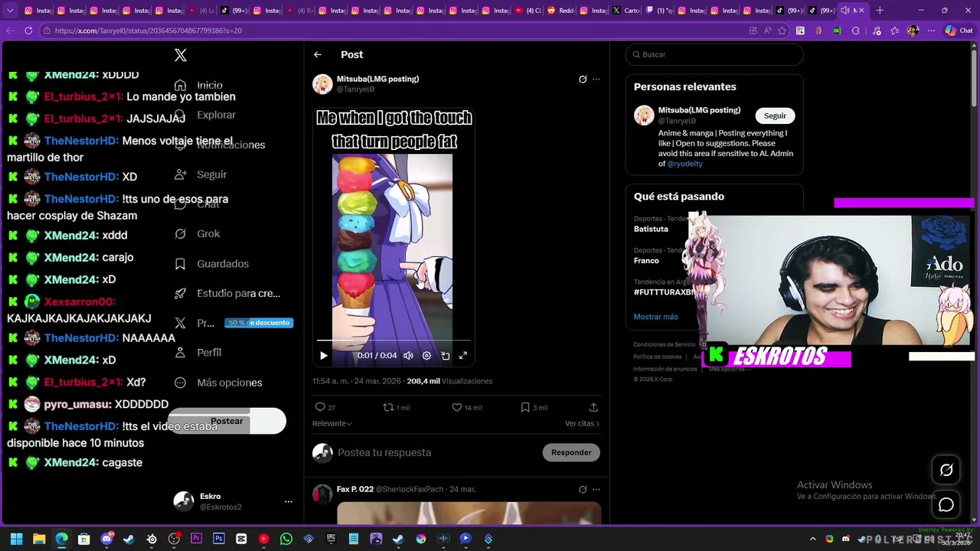Open @ryodelty profile link
This screenshot has width=980, height=551.
coord(684,164)
